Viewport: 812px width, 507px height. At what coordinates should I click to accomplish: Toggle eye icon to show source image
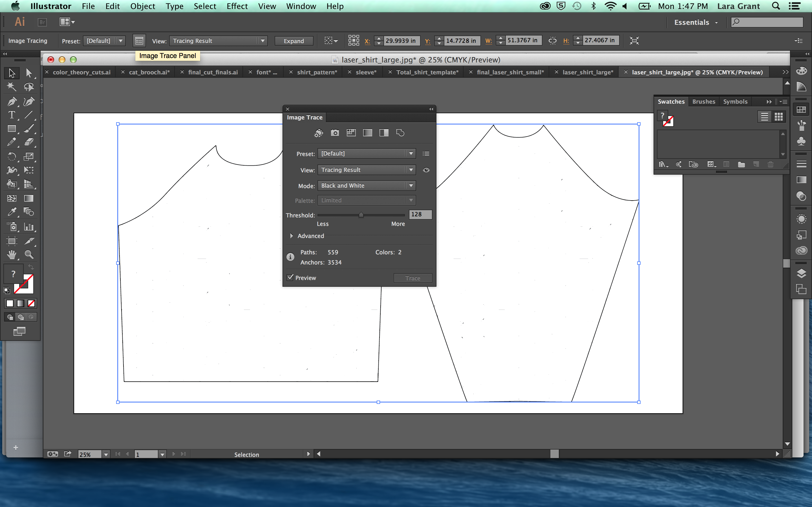pyautogui.click(x=426, y=169)
